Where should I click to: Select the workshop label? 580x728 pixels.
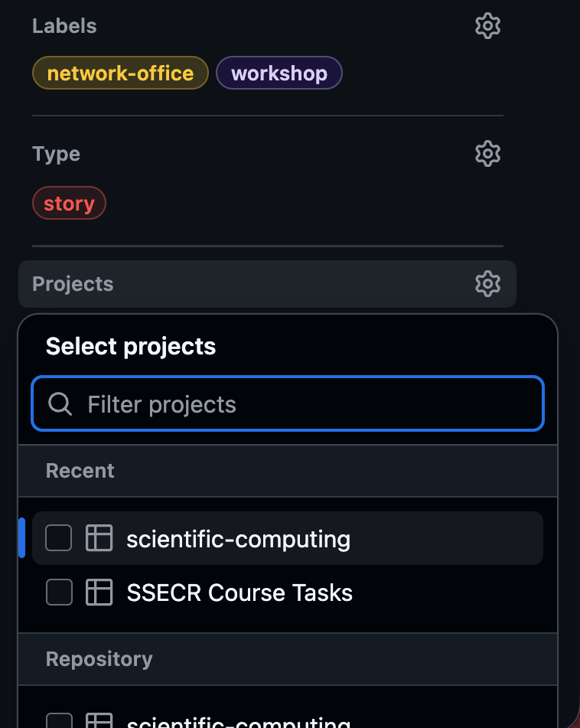point(279,73)
